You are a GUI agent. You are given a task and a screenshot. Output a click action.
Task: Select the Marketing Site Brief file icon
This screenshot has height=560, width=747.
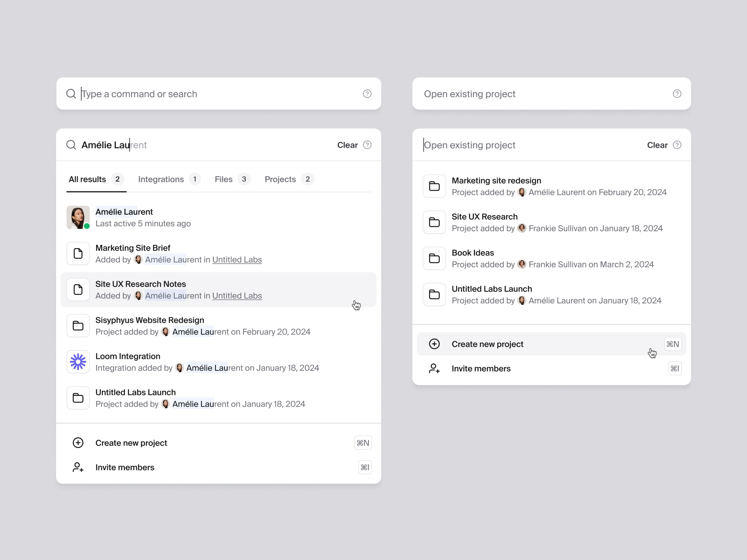tap(78, 254)
